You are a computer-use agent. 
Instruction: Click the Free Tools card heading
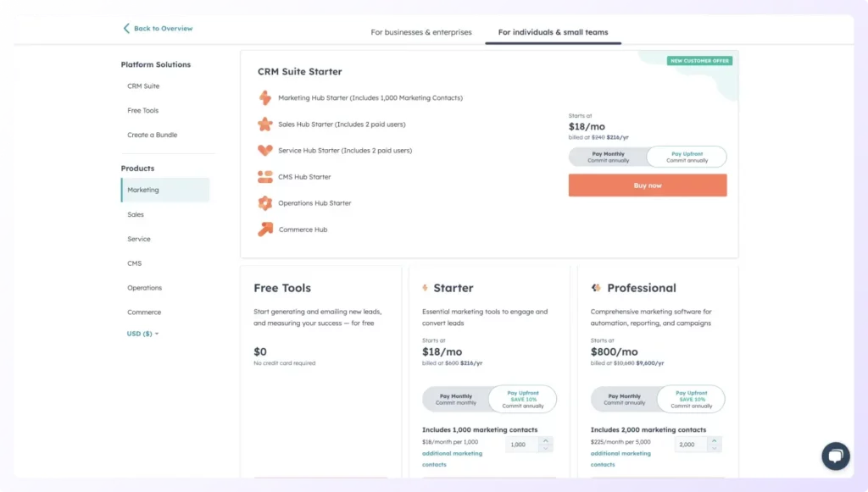(282, 288)
